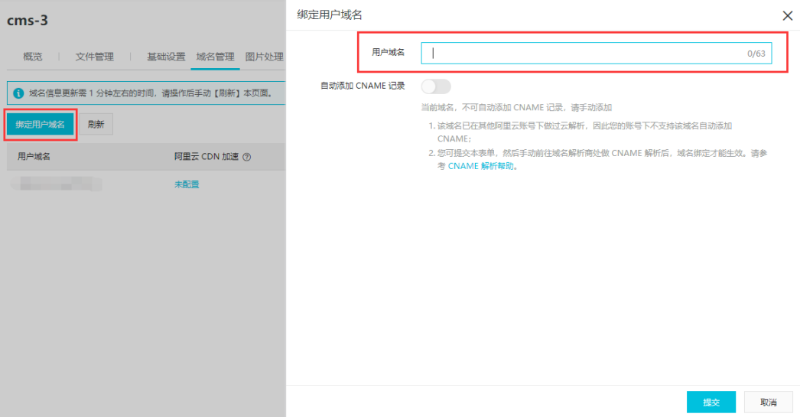
Task: Open the 文件管理 tab
Action: 95,56
